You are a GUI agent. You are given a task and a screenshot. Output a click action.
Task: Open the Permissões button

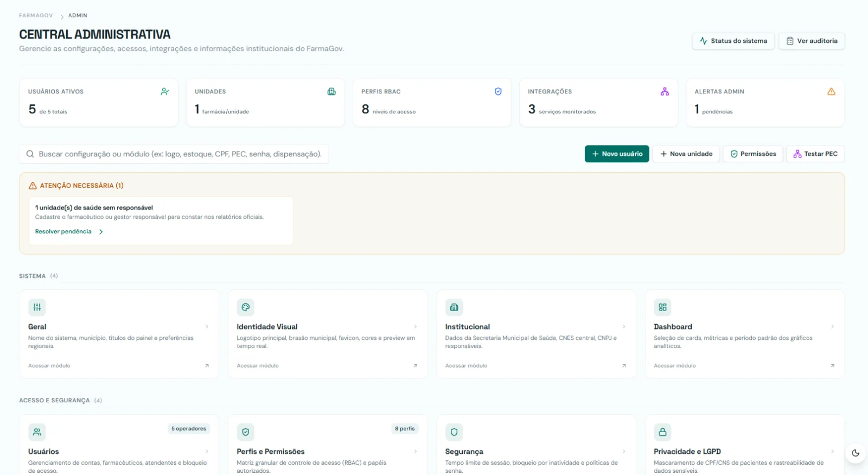pyautogui.click(x=753, y=154)
